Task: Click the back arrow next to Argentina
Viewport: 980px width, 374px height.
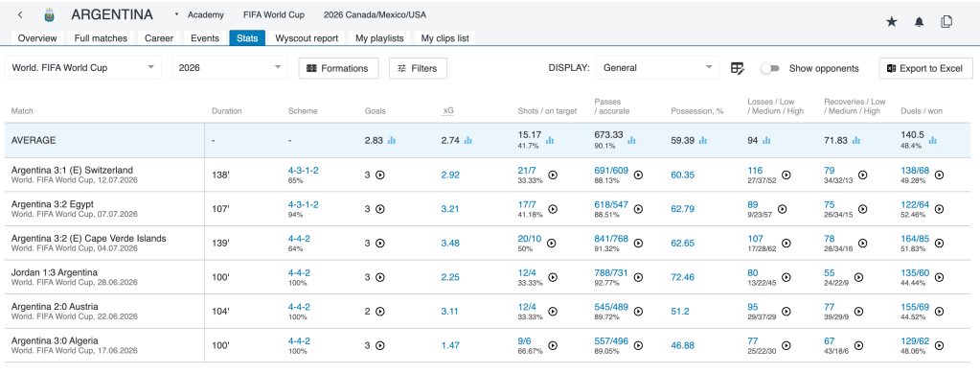Action: click(x=21, y=15)
